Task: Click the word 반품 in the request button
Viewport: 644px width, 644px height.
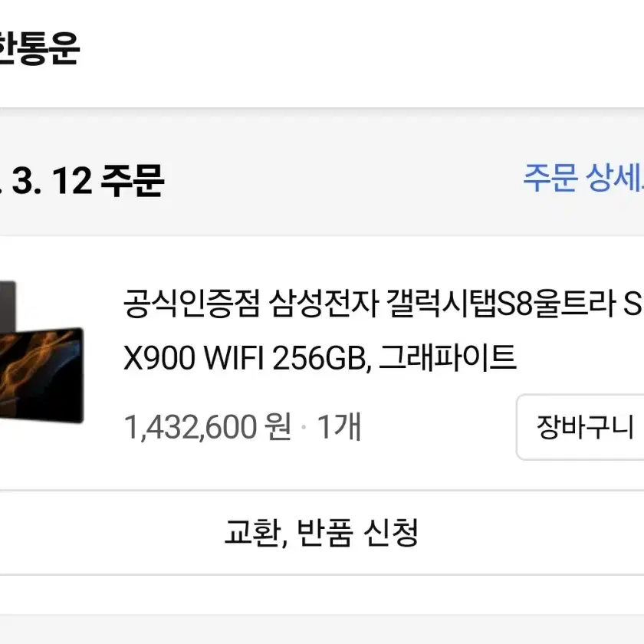Action: [325, 533]
